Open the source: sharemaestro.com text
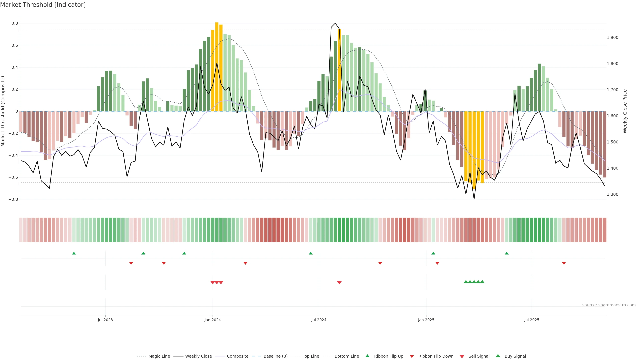The height and width of the screenshot is (362, 644). 609,305
